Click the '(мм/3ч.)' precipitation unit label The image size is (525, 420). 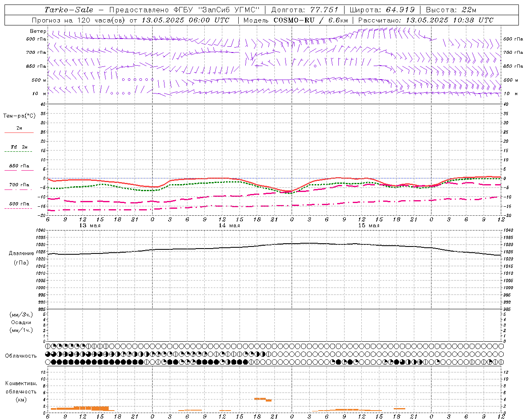click(21, 315)
